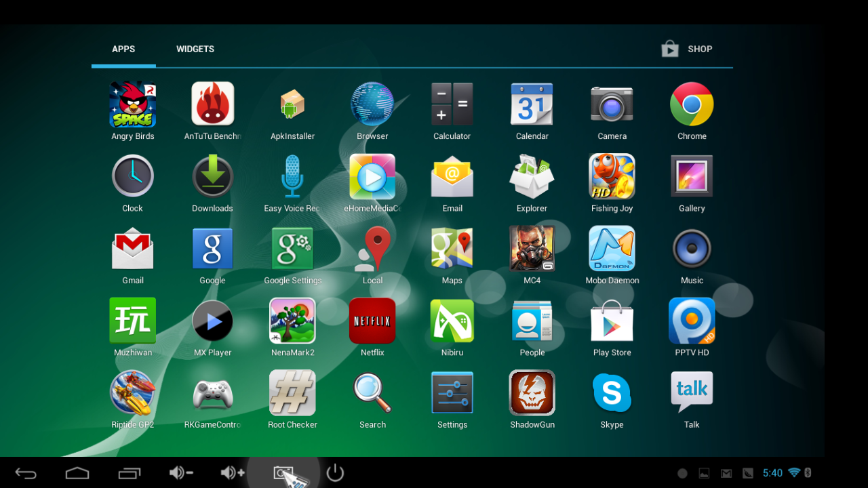Open RKGameControl gamepad app

tap(213, 393)
